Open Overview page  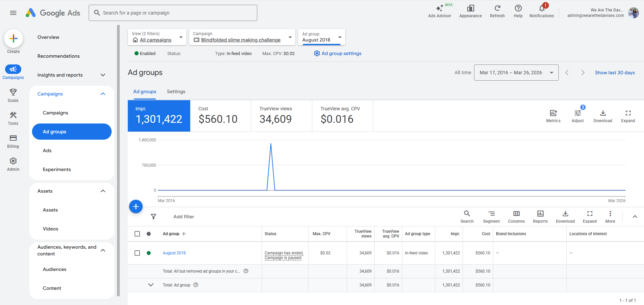(48, 37)
